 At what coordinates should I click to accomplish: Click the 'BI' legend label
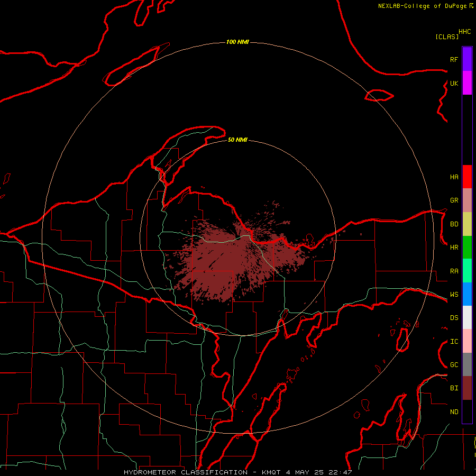454,388
